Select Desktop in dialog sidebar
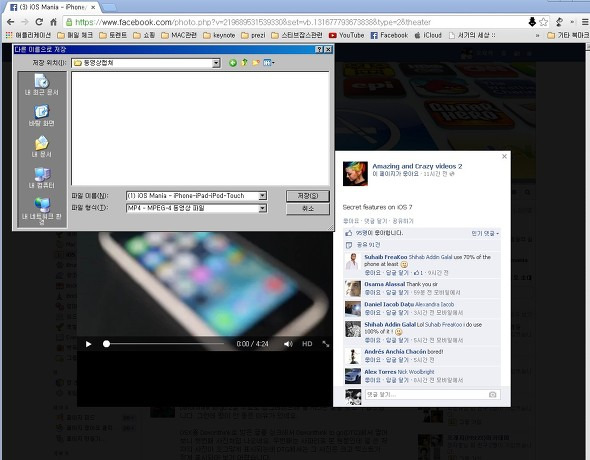 click(x=42, y=115)
